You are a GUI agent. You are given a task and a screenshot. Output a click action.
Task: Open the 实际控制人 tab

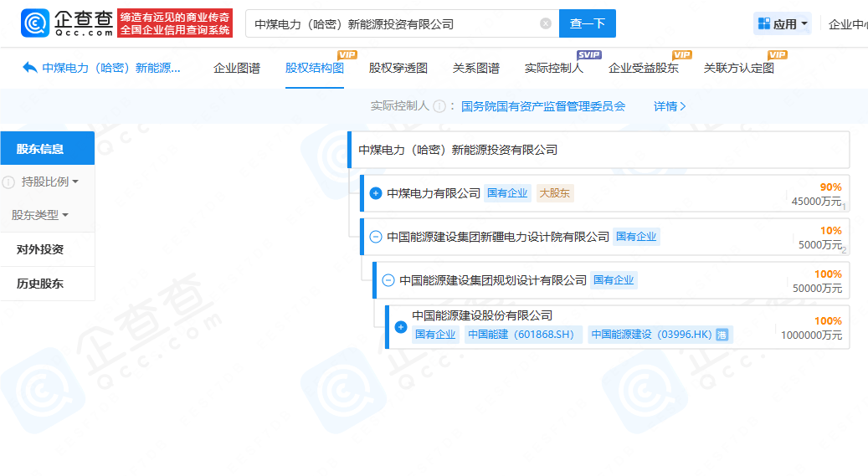(553, 68)
